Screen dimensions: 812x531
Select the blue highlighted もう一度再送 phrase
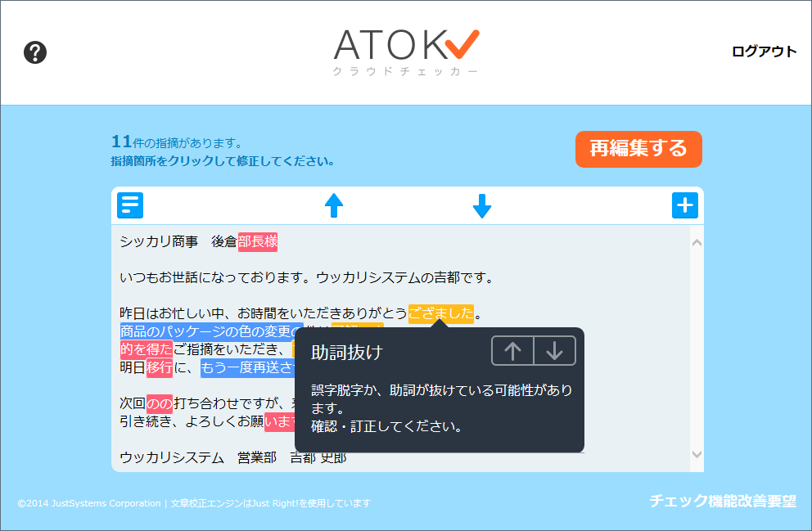[x=246, y=367]
